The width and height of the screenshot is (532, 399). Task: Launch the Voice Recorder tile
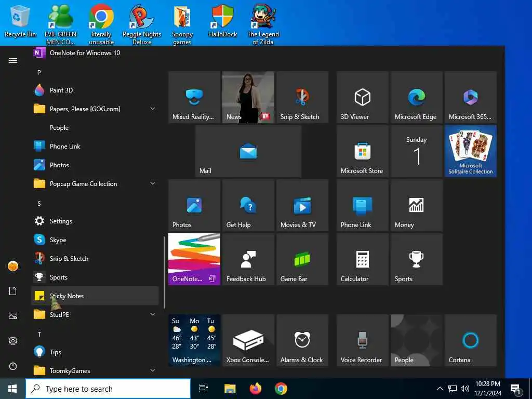click(362, 340)
